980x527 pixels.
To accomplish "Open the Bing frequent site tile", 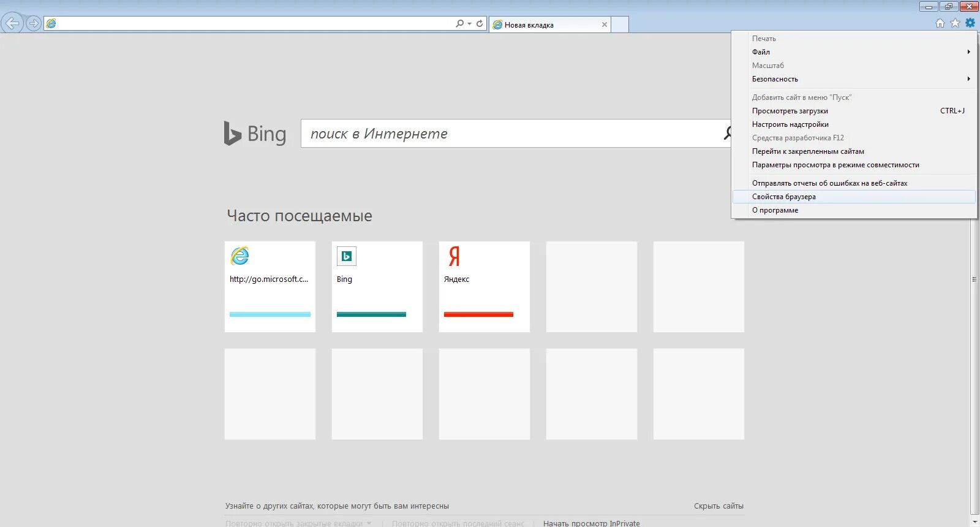I will [377, 287].
